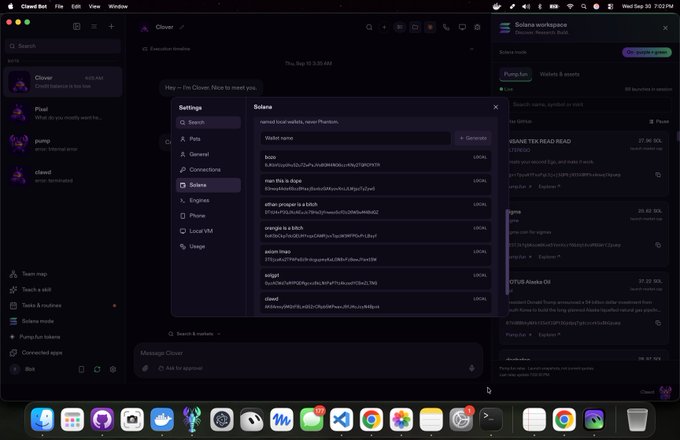The height and width of the screenshot is (440, 680).
Task: Click the Message Clover input box
Action: click(x=308, y=353)
